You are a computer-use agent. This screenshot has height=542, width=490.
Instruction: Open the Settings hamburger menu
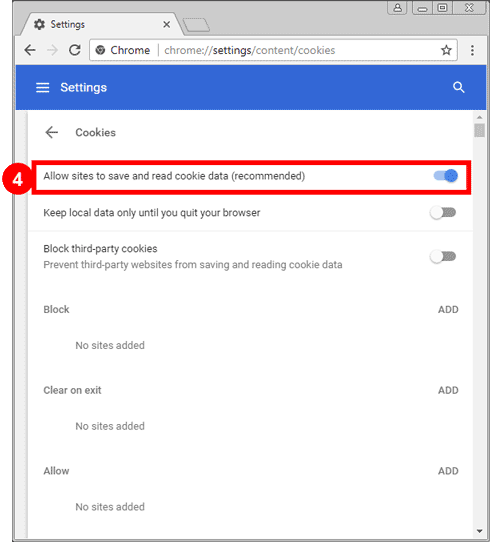pyautogui.click(x=43, y=87)
